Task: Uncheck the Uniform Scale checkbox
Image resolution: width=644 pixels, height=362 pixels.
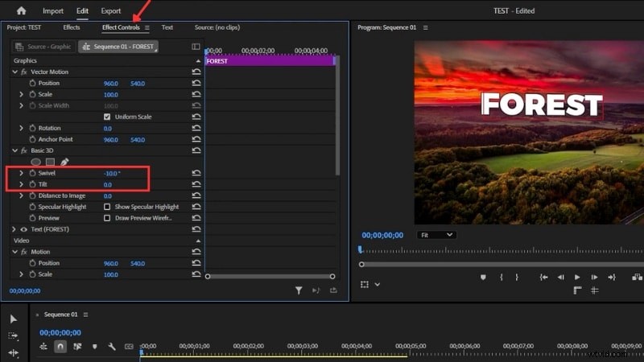Action: [x=107, y=117]
